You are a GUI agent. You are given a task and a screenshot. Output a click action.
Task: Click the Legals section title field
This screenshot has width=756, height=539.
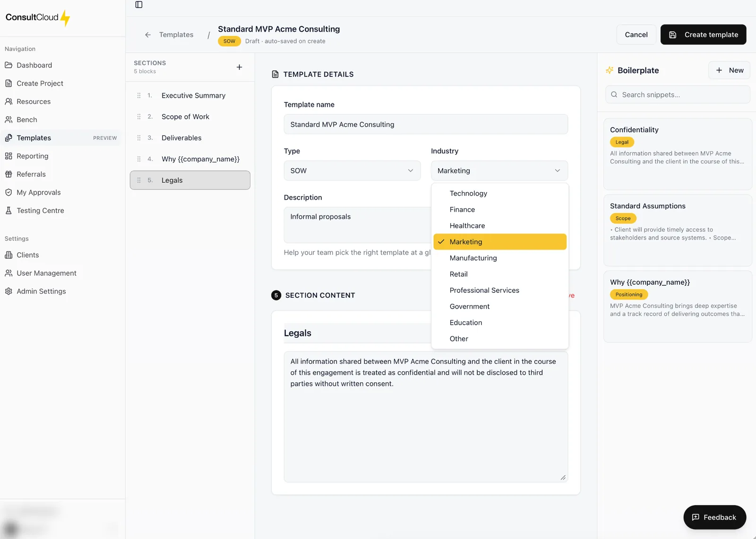coord(357,333)
